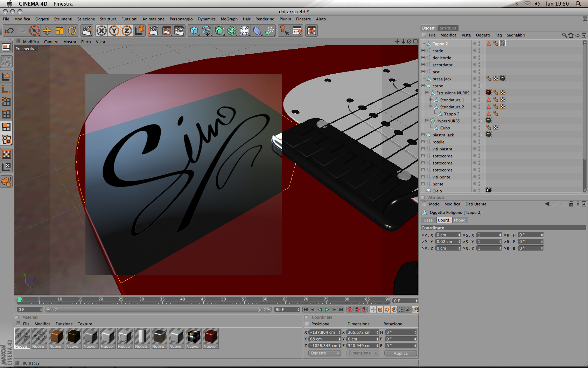Image resolution: width=588 pixels, height=368 pixels.
Task: Open the render settings icon
Action: click(179, 31)
